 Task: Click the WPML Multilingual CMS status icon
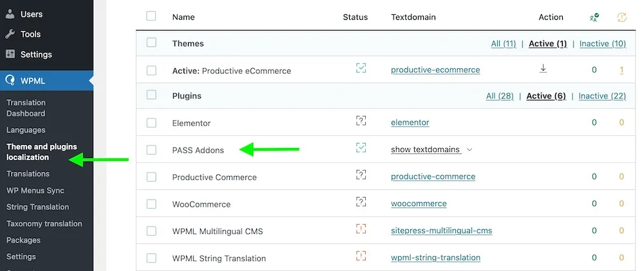(x=361, y=229)
